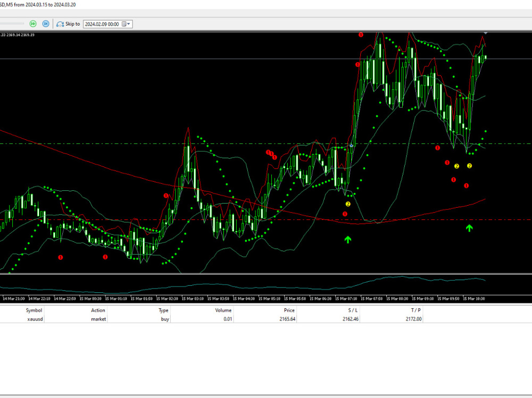Click the Skip to button
This screenshot has width=532, height=398.
[68, 24]
